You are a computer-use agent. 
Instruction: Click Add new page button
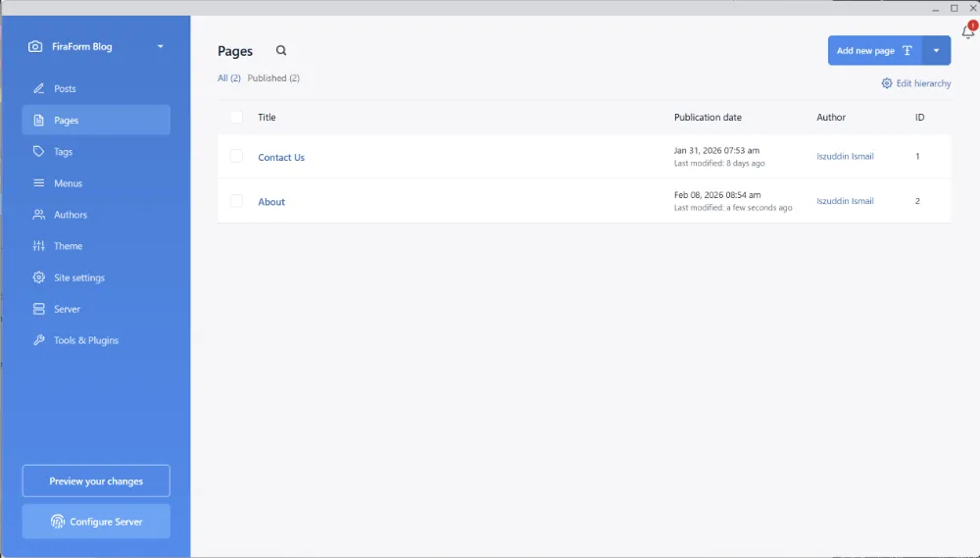pyautogui.click(x=875, y=51)
